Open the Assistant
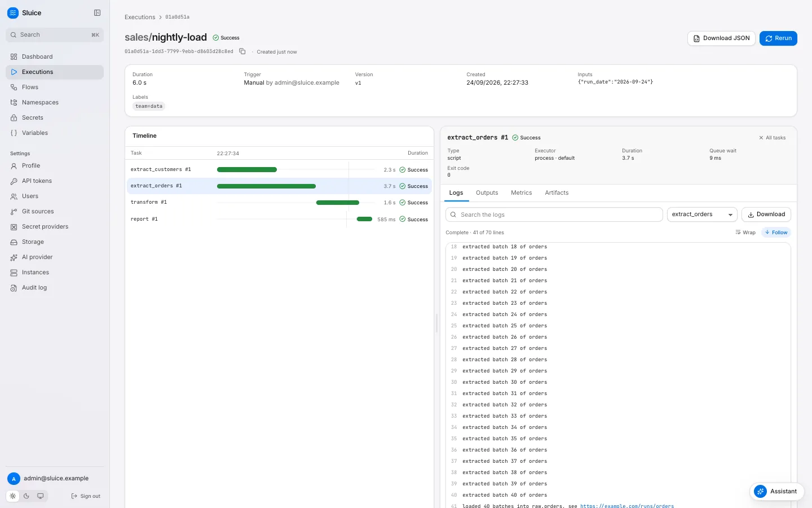Image resolution: width=812 pixels, height=508 pixels. pyautogui.click(x=776, y=491)
